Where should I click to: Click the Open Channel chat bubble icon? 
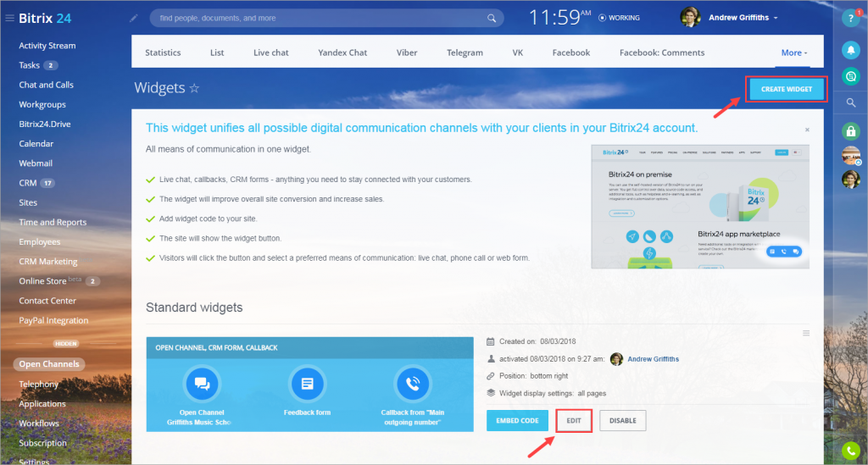202,384
